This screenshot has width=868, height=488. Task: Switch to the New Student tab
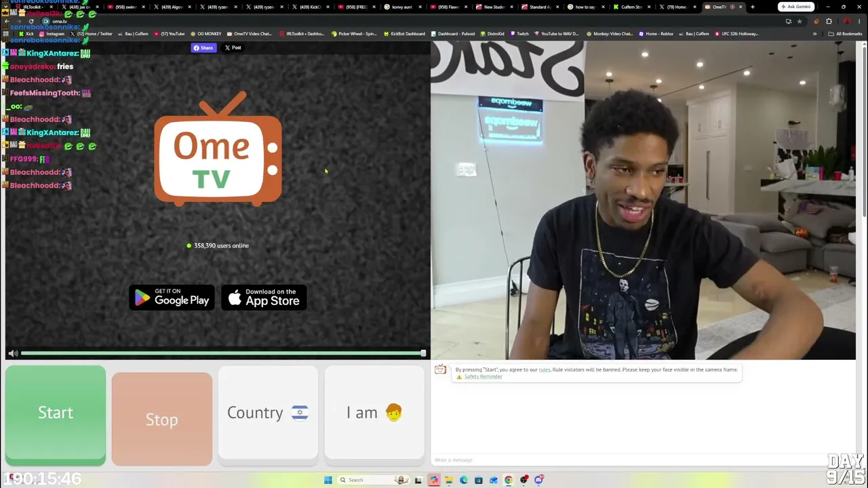pyautogui.click(x=494, y=7)
